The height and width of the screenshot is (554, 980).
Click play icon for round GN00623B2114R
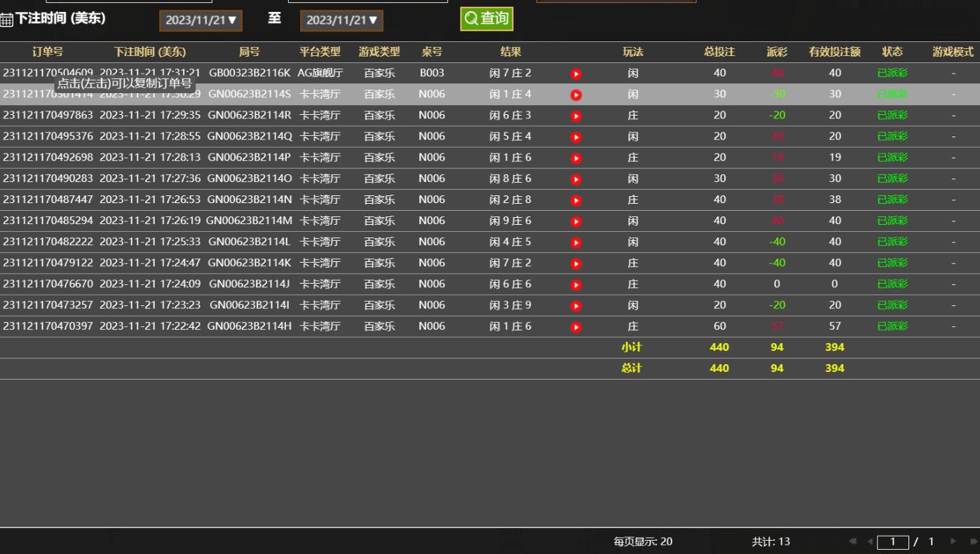(576, 116)
